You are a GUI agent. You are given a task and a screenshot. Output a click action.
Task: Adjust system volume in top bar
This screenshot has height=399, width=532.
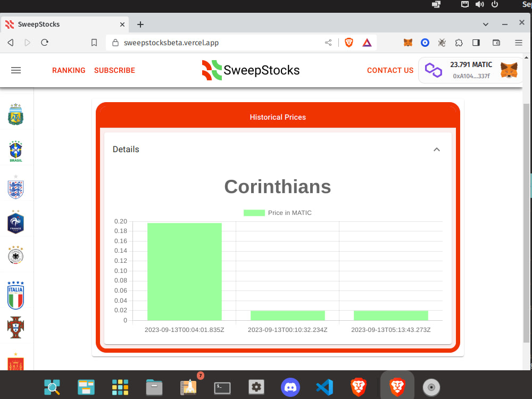479,4
